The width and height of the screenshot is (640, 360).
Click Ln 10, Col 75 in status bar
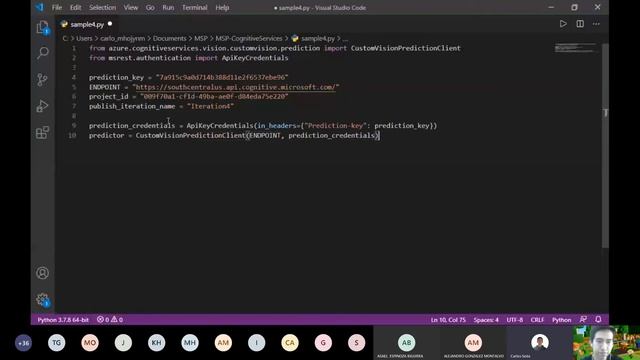click(448, 320)
